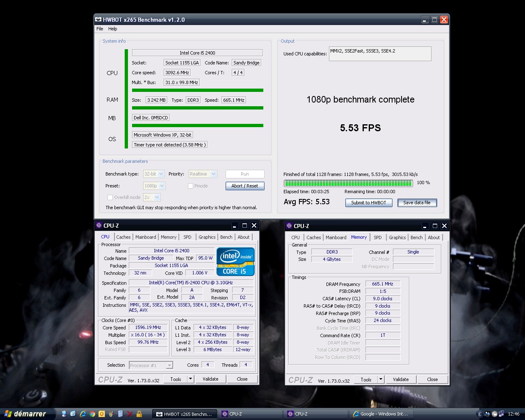Expand hidden system tray icons arrow
This screenshot has width=525, height=420.
(479, 414)
